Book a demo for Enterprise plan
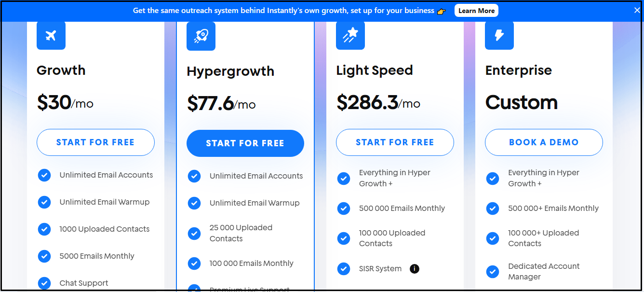 (544, 142)
